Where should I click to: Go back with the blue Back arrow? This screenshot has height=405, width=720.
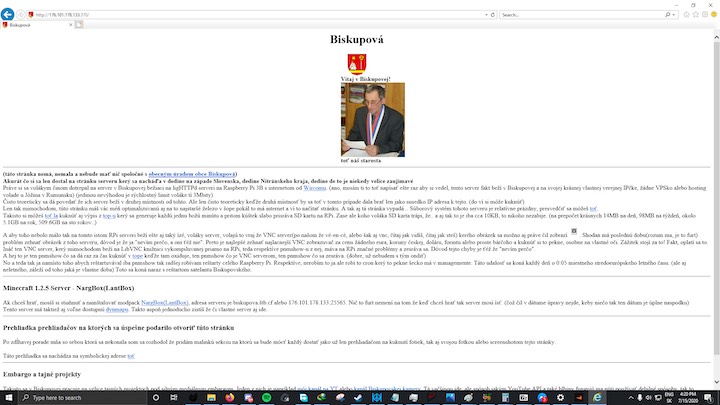pyautogui.click(x=7, y=14)
